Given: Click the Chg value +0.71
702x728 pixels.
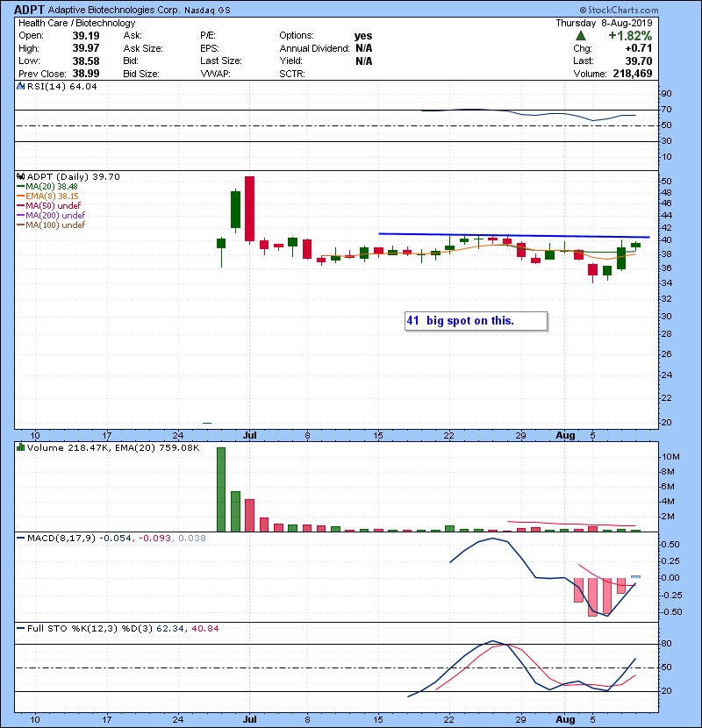Looking at the screenshot, I should tap(638, 48).
